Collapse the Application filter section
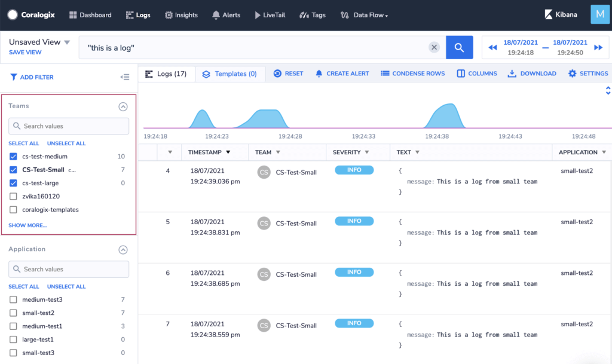Screen dimensions: 612x364 [123, 250]
